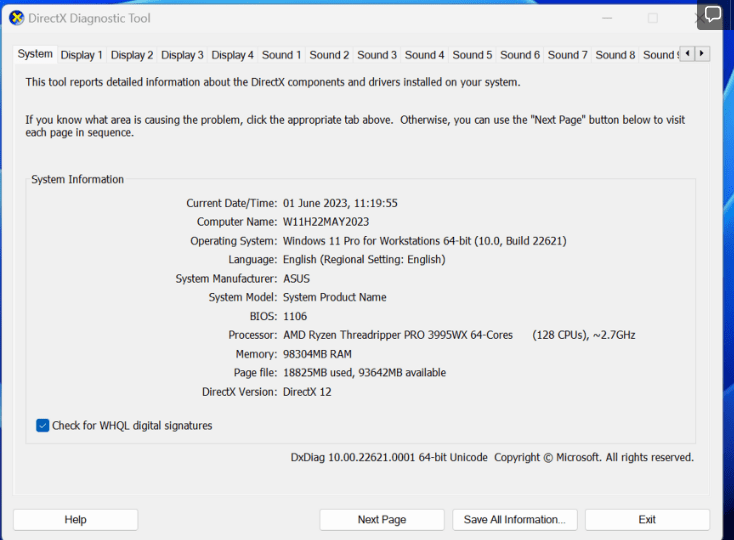Click the Computer Name value W11H22MAY2023
Screen dimensions: 734x540
pos(326,222)
